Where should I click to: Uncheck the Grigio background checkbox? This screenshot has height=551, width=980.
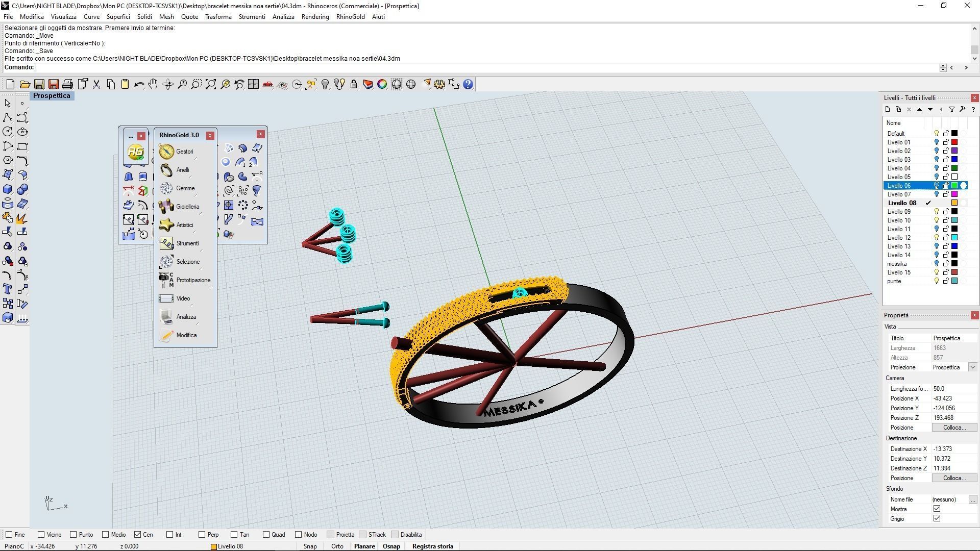(937, 518)
